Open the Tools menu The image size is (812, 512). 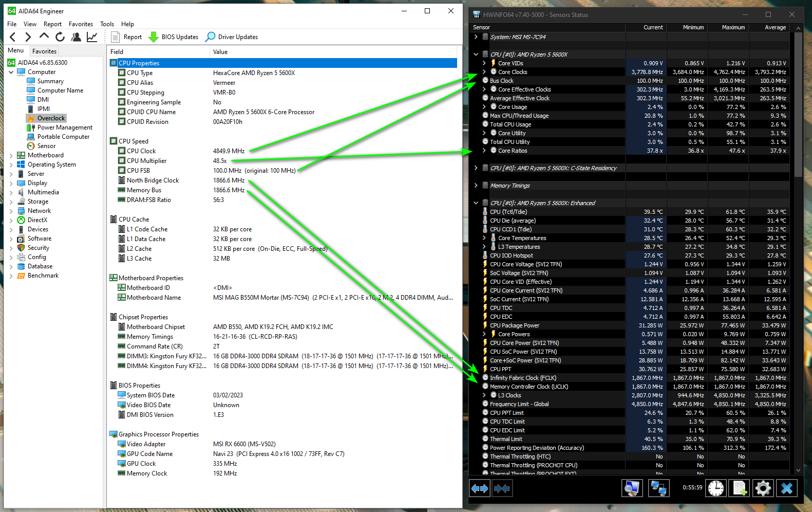point(107,24)
